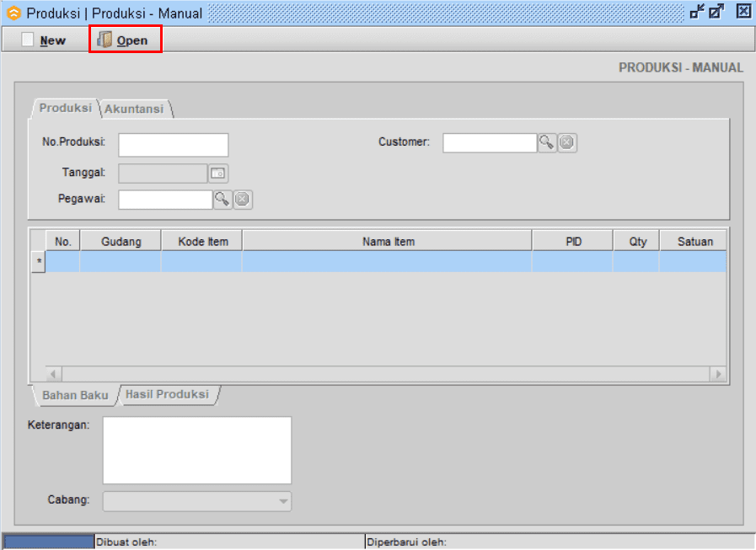The image size is (756, 550).
Task: Clear Pegawai field with X icon
Action: tap(243, 199)
